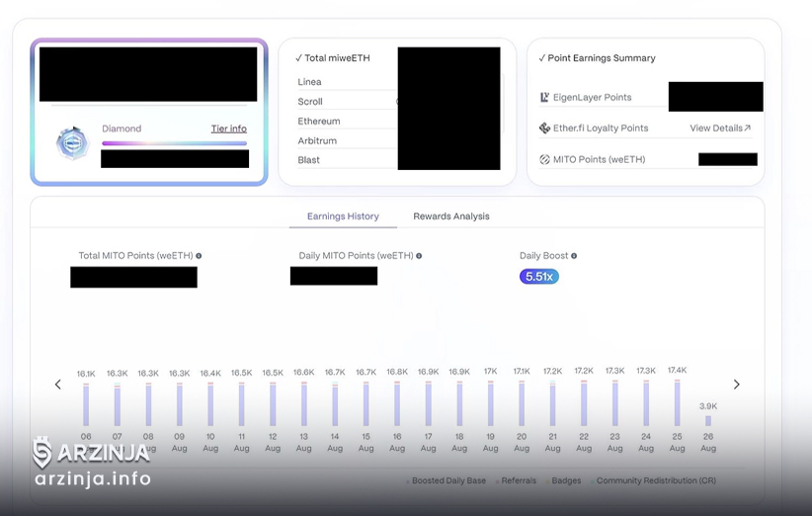Toggle the Community Redistribution (CR) legend item
This screenshot has width=812, height=516.
point(654,480)
